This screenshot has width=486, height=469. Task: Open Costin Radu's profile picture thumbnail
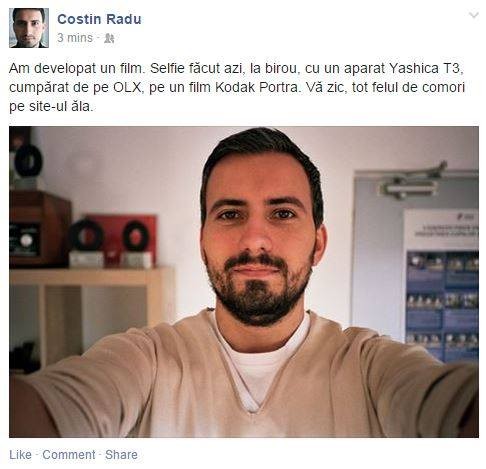pyautogui.click(x=29, y=28)
